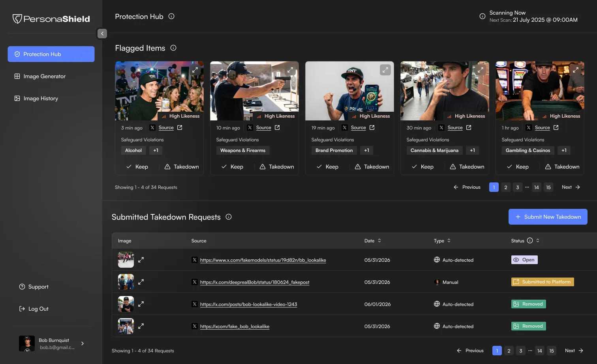Click Bob Burnquist profile avatar
The image size is (597, 364).
(27, 343)
